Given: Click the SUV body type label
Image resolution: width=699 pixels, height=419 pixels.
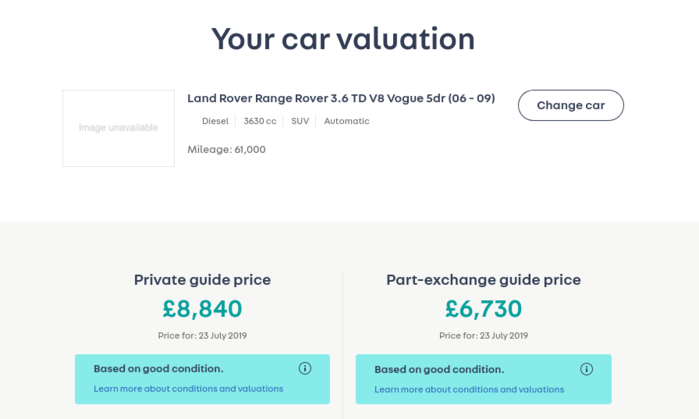Looking at the screenshot, I should [x=300, y=121].
